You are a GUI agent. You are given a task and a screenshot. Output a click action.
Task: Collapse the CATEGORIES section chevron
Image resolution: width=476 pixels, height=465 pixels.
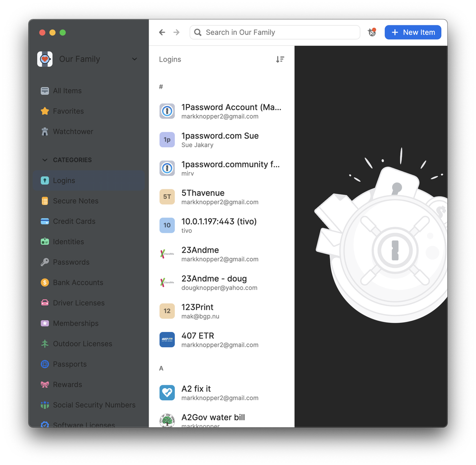pos(45,160)
